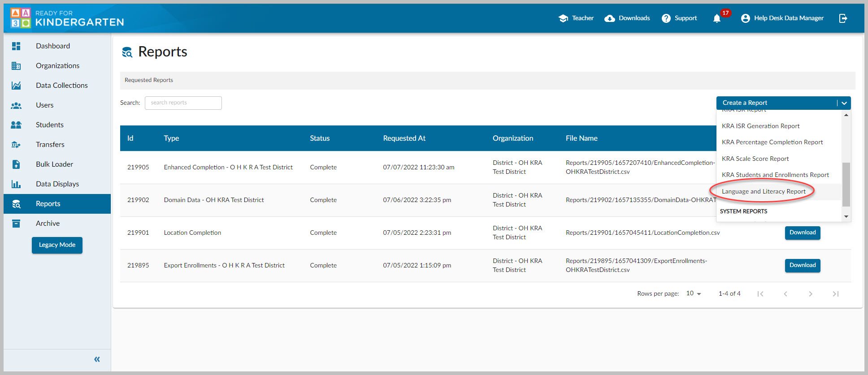The image size is (868, 375).
Task: Toggle the Create a Report dropdown
Action: click(783, 103)
